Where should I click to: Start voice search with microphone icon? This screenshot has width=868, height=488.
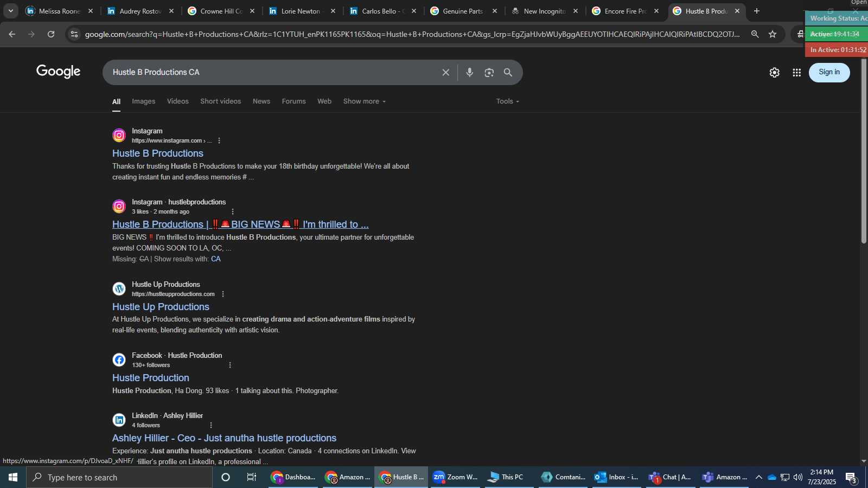pyautogui.click(x=470, y=72)
